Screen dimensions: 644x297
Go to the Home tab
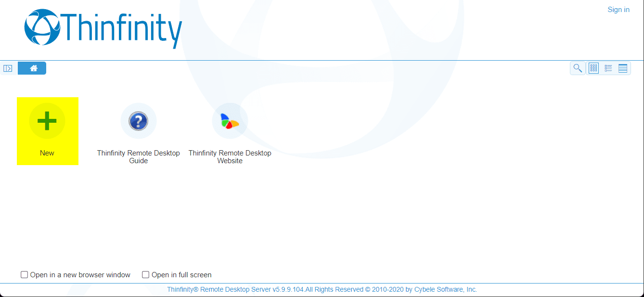(x=32, y=68)
